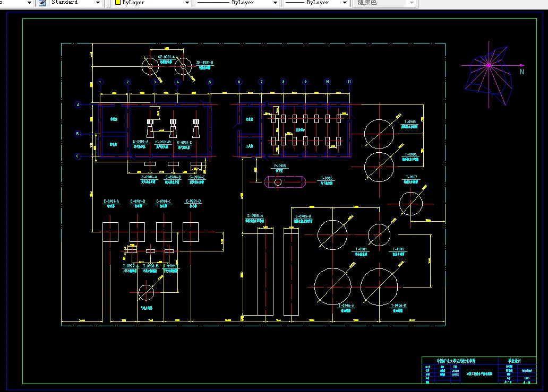Open the Standard style dropdown
The height and width of the screenshot is (392, 548).
(x=98, y=3)
